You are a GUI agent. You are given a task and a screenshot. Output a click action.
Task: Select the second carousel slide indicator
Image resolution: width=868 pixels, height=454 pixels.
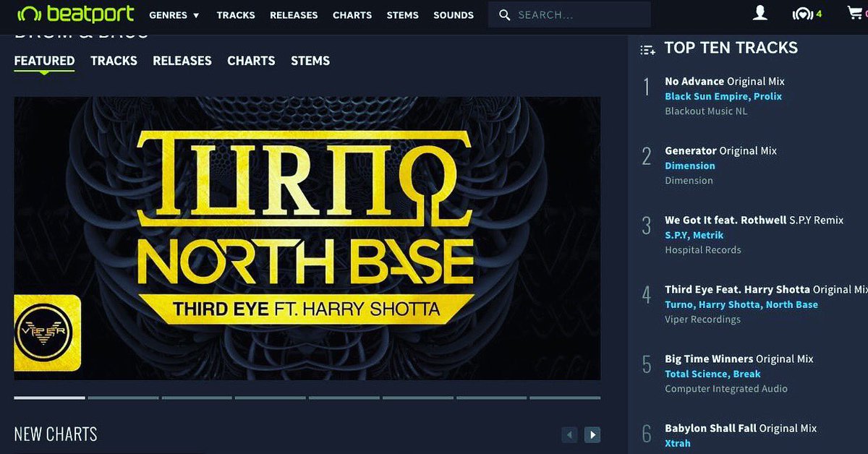(123, 398)
